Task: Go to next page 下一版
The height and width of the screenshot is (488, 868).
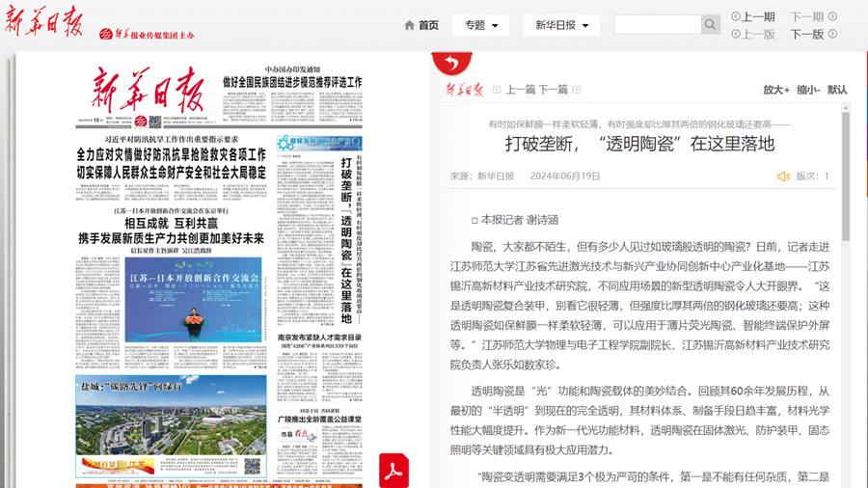Action: click(807, 34)
